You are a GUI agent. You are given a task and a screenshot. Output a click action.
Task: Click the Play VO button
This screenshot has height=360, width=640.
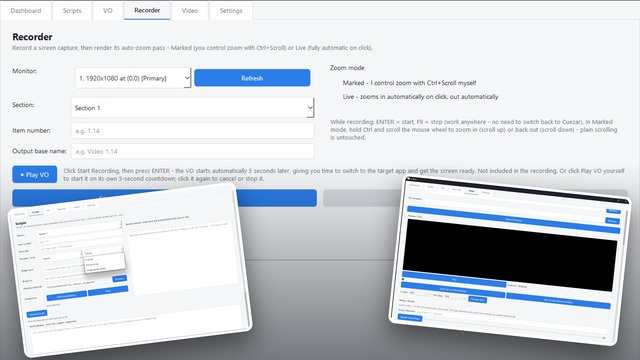coord(35,174)
